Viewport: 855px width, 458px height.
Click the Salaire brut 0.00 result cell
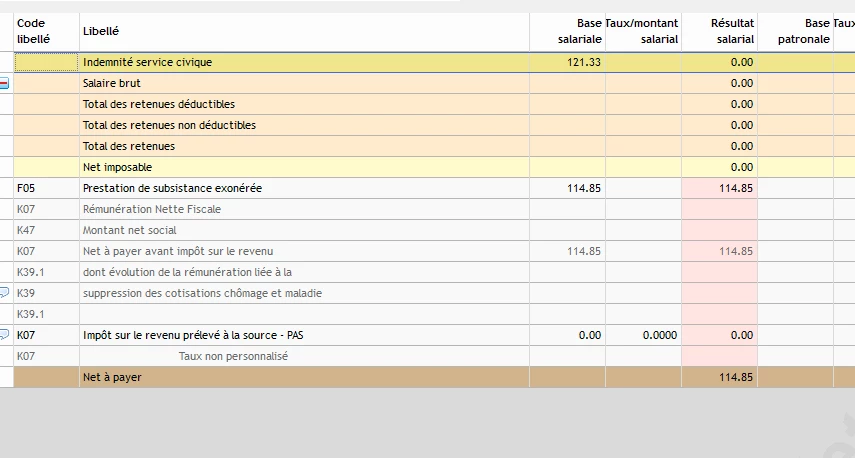719,83
